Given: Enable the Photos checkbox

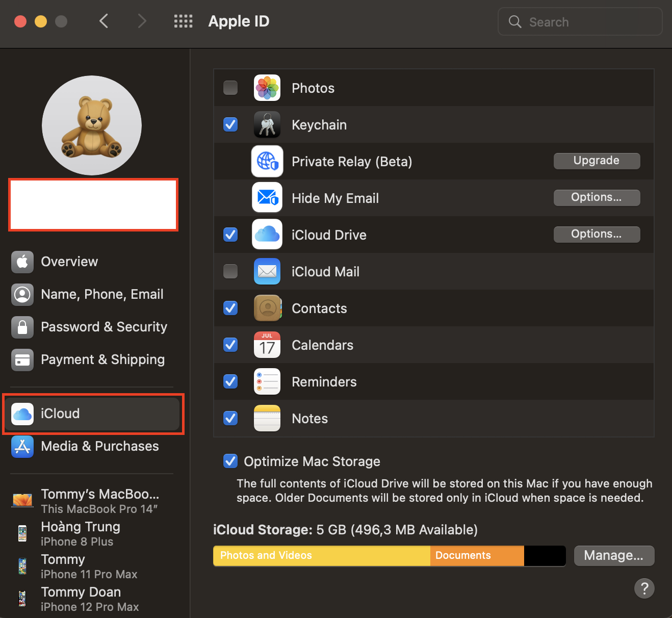Looking at the screenshot, I should 230,88.
